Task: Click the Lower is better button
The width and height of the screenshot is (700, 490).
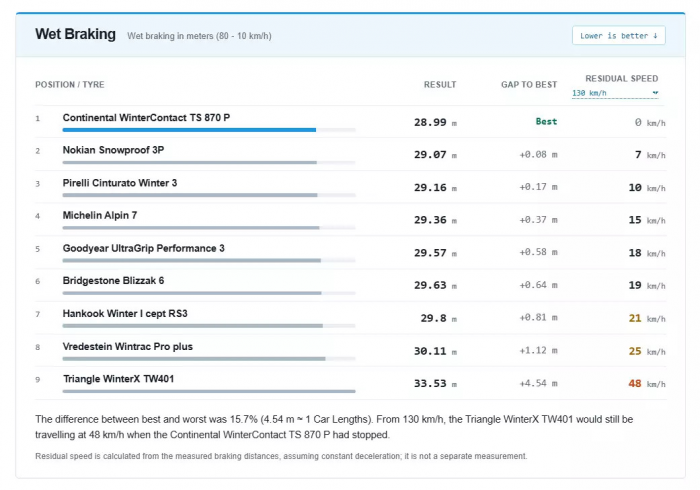Action: pyautogui.click(x=619, y=36)
